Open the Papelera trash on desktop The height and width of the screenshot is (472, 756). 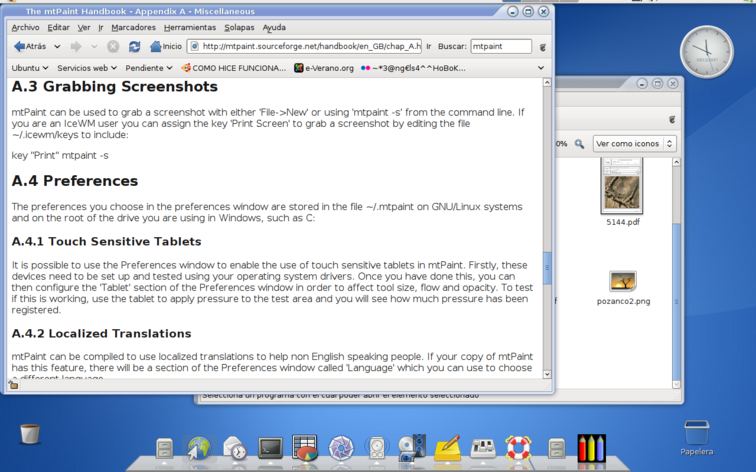(x=697, y=438)
